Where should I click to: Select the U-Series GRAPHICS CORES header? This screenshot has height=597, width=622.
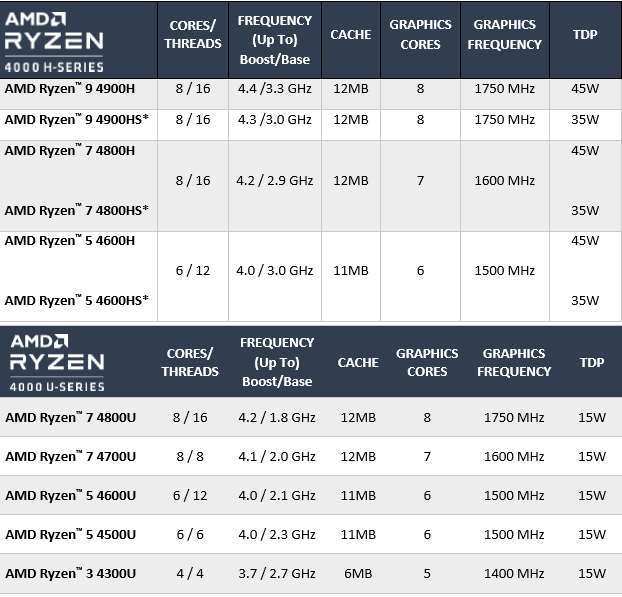click(x=427, y=362)
